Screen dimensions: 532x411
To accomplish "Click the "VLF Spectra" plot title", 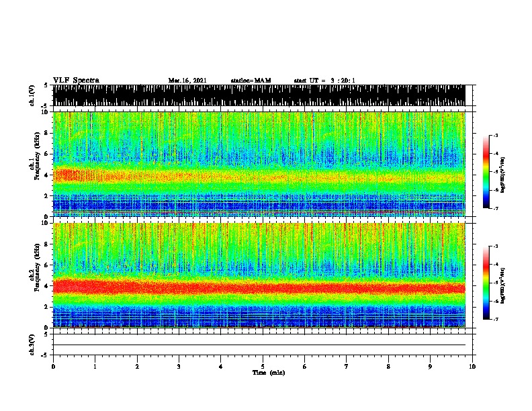I will point(76,81).
